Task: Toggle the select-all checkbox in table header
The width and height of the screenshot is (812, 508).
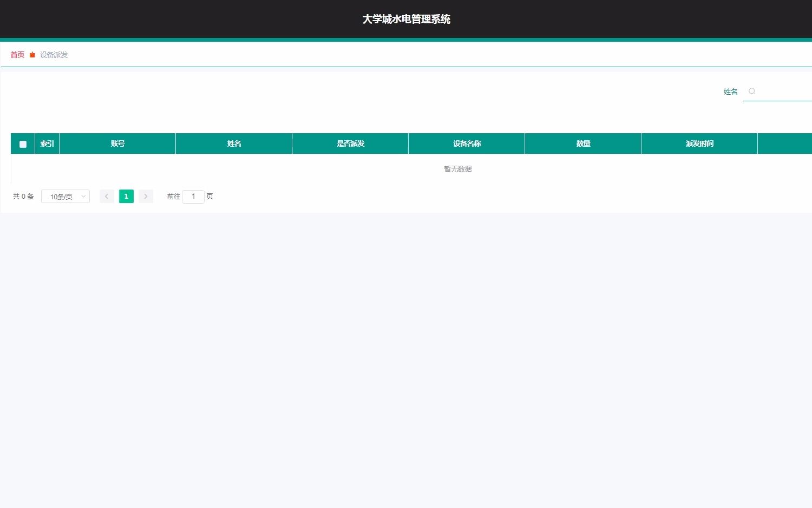Action: click(x=23, y=144)
